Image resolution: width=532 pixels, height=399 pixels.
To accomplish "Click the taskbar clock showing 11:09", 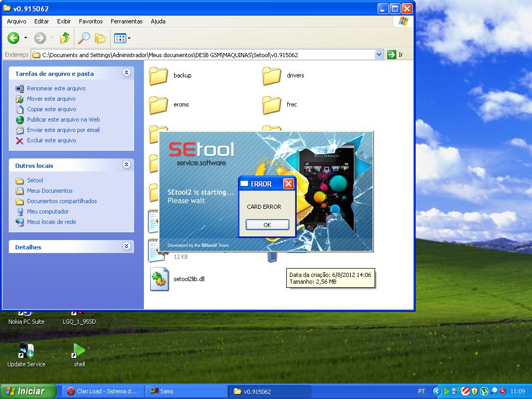I will 518,391.
